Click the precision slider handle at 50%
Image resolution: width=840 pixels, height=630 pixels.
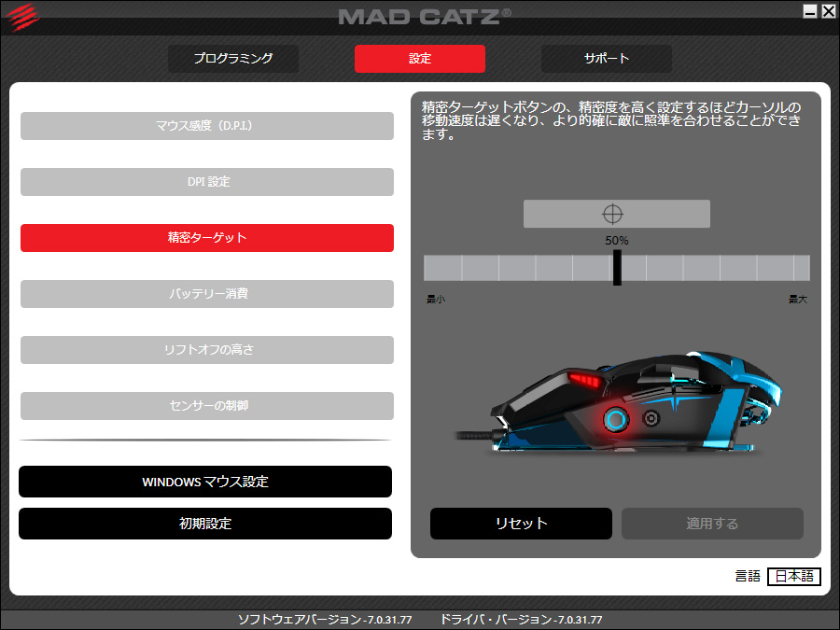617,267
